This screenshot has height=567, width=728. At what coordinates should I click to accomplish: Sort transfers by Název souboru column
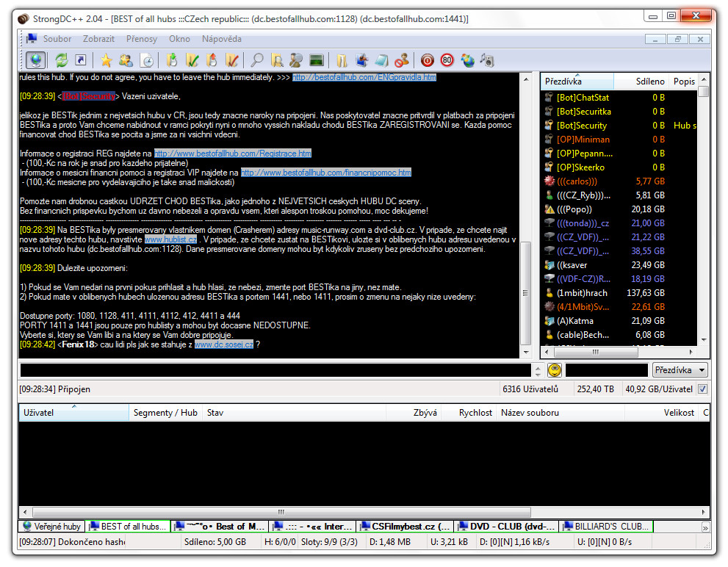pos(560,412)
